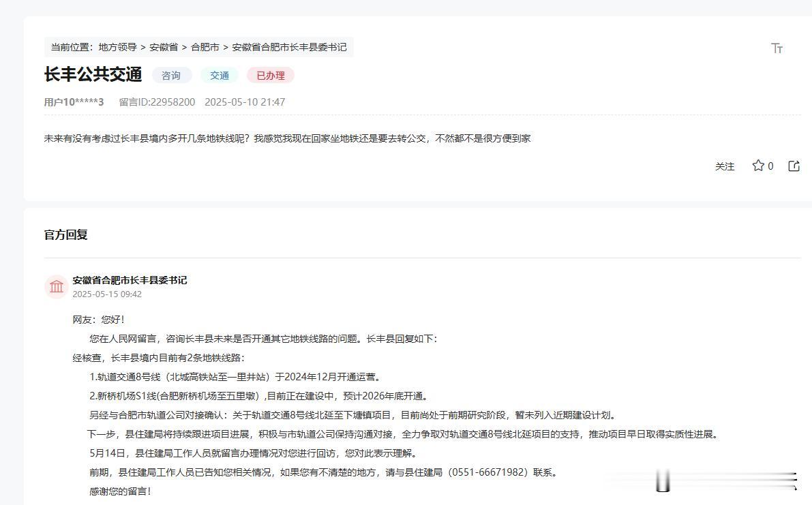Open the share icon beside the star

point(794,166)
